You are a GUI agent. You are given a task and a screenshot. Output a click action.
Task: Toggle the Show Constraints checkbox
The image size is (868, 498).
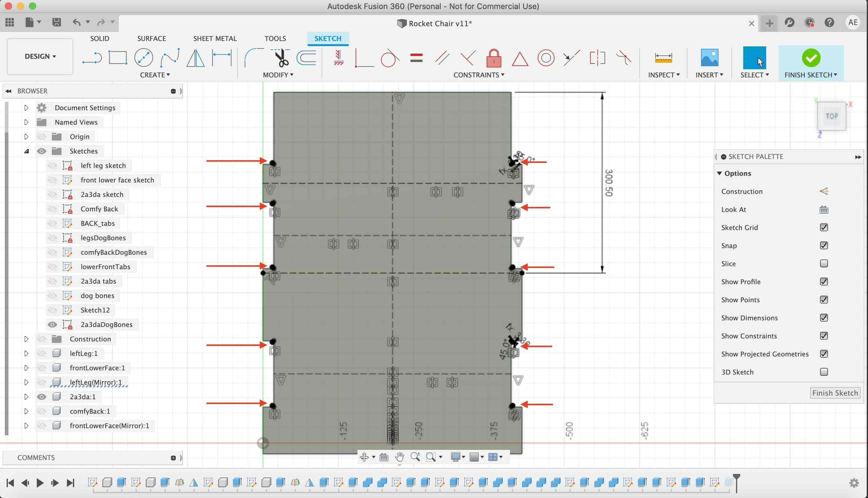tap(823, 336)
